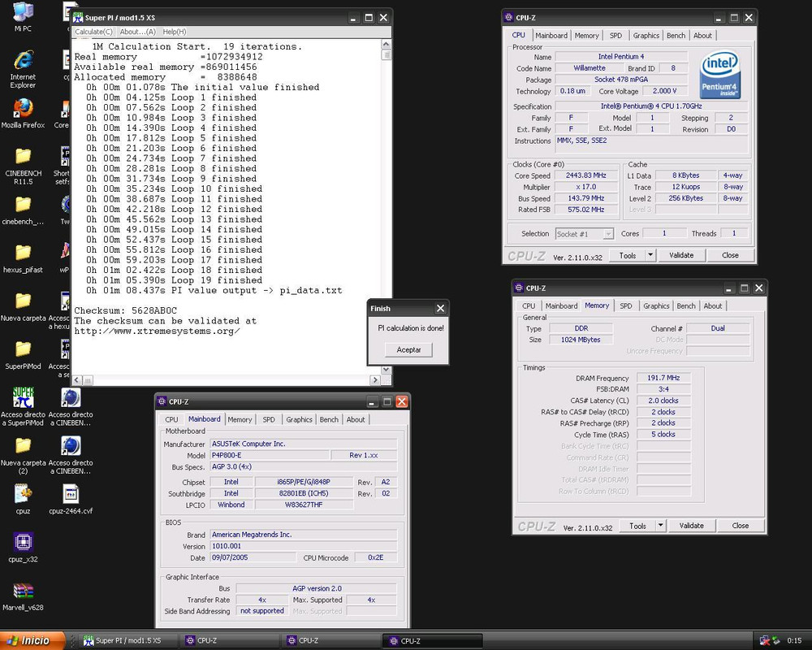Click Aceptar in the Finish dialog

tap(408, 350)
